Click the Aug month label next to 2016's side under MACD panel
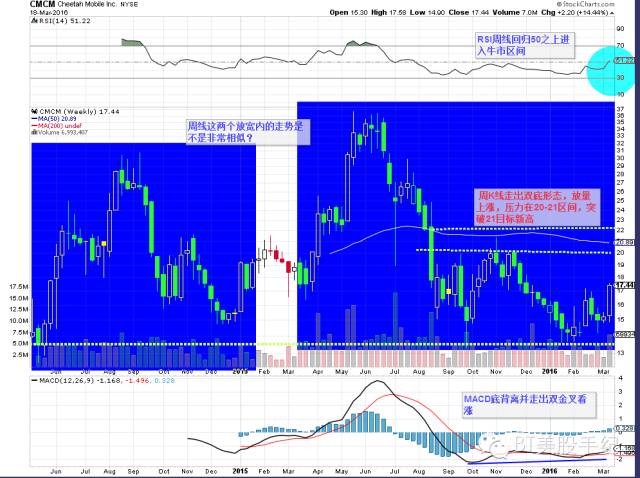The width and height of the screenshot is (640, 478). 419,471
